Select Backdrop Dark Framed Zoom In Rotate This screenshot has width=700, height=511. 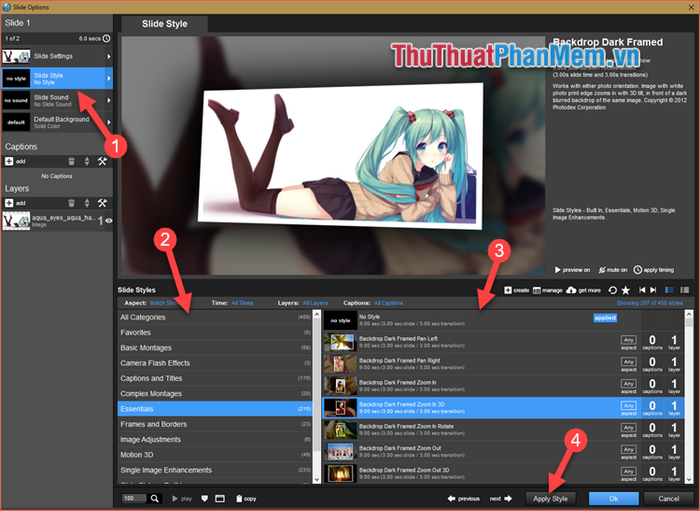(503, 430)
